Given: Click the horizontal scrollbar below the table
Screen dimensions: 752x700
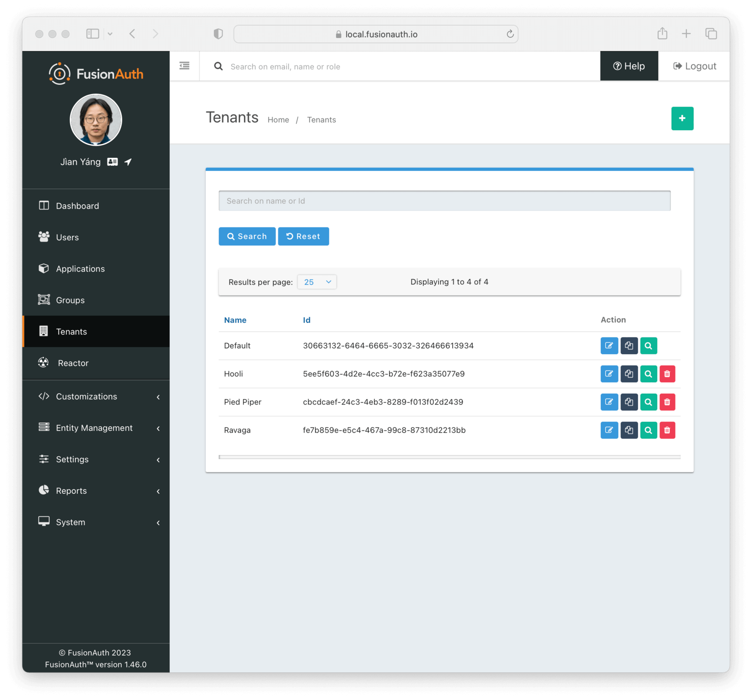Looking at the screenshot, I should (x=449, y=457).
